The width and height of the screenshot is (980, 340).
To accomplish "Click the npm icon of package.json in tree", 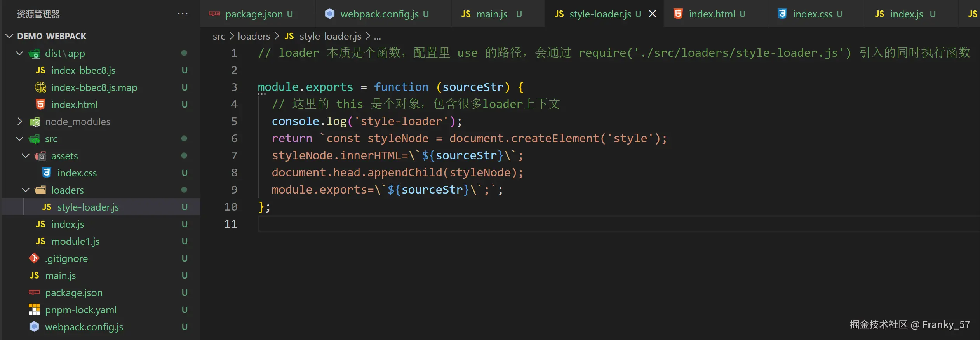I will [x=34, y=292].
